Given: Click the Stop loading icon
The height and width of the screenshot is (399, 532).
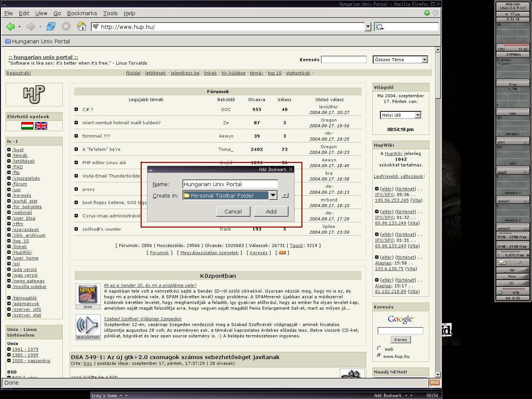Looking at the screenshot, I should click(66, 26).
